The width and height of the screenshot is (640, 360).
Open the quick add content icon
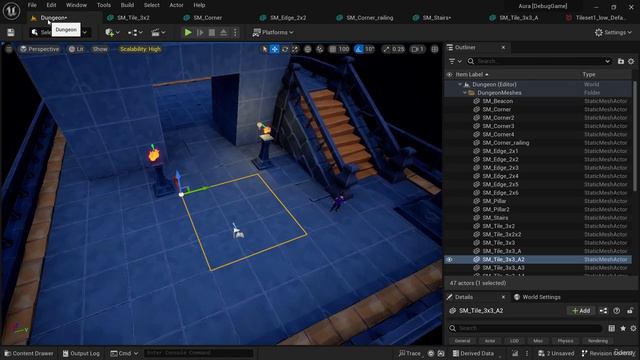[x=112, y=32]
